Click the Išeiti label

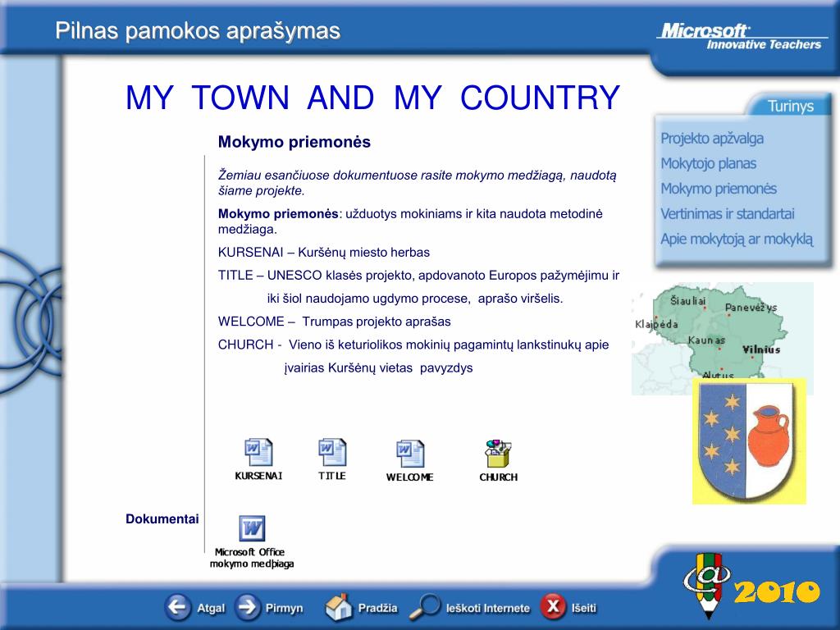click(583, 608)
